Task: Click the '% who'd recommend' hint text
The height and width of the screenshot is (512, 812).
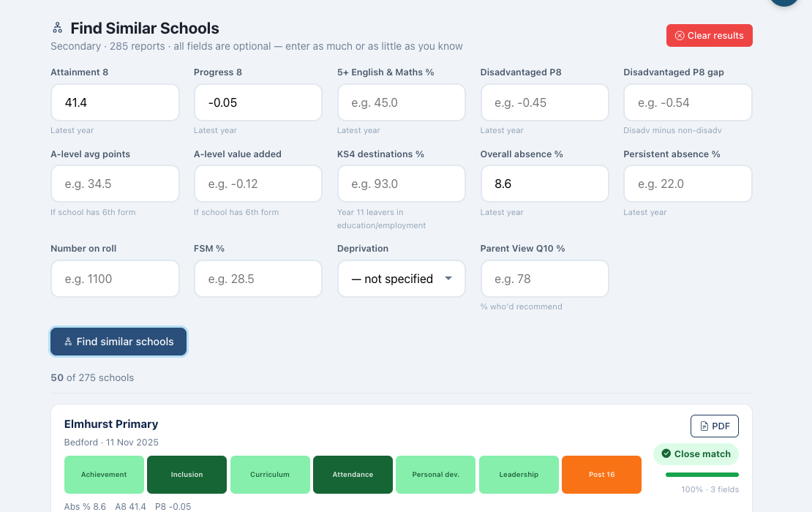Action: [521, 307]
